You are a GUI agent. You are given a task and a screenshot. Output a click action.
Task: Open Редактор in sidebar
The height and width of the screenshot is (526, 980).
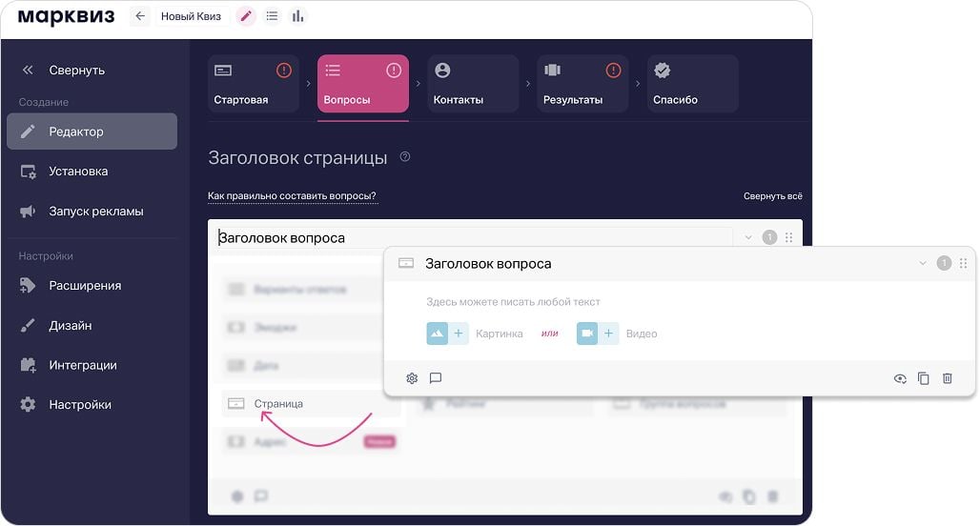[92, 131]
